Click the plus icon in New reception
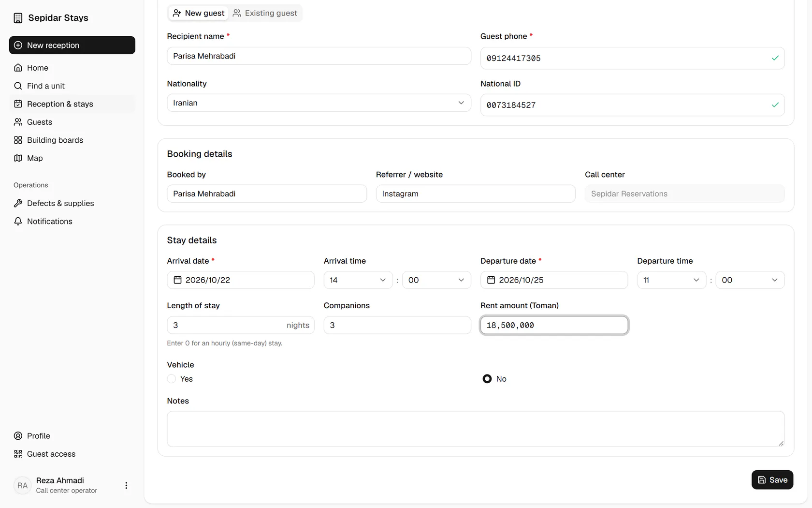Viewport: 812px width, 508px height. click(18, 45)
